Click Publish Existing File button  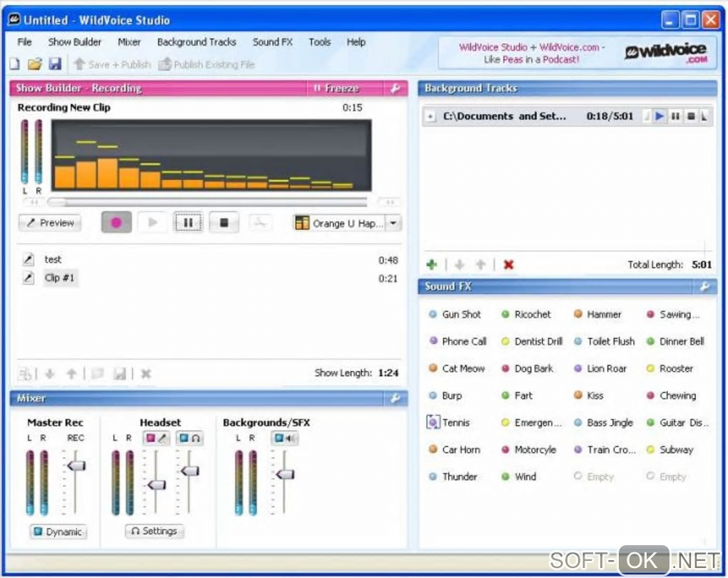point(206,64)
